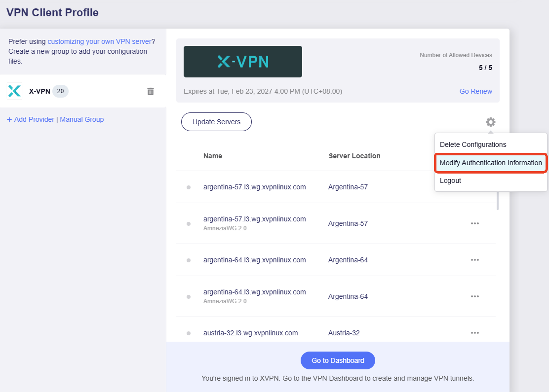Screen dimensions: 549x392
Task: Click Manual Group link
Action: [82, 119]
